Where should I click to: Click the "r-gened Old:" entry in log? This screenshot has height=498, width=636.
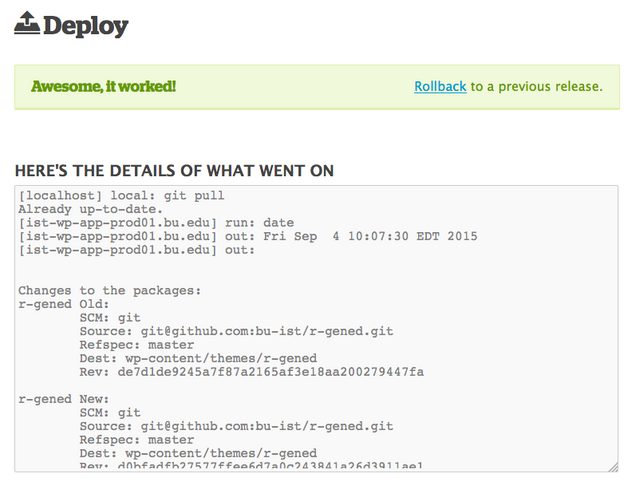tap(62, 304)
